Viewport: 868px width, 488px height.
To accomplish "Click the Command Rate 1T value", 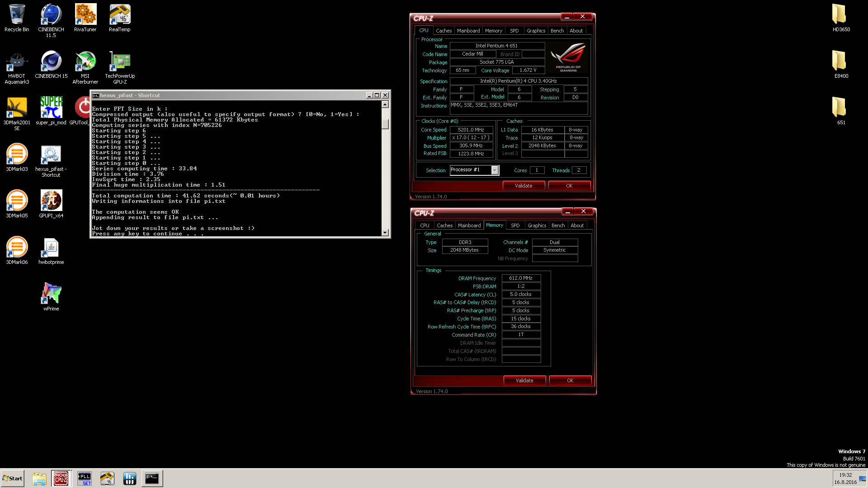I will 521,335.
